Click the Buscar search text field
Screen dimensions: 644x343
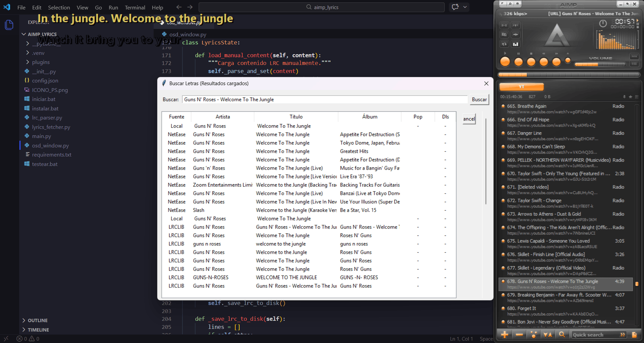324,100
